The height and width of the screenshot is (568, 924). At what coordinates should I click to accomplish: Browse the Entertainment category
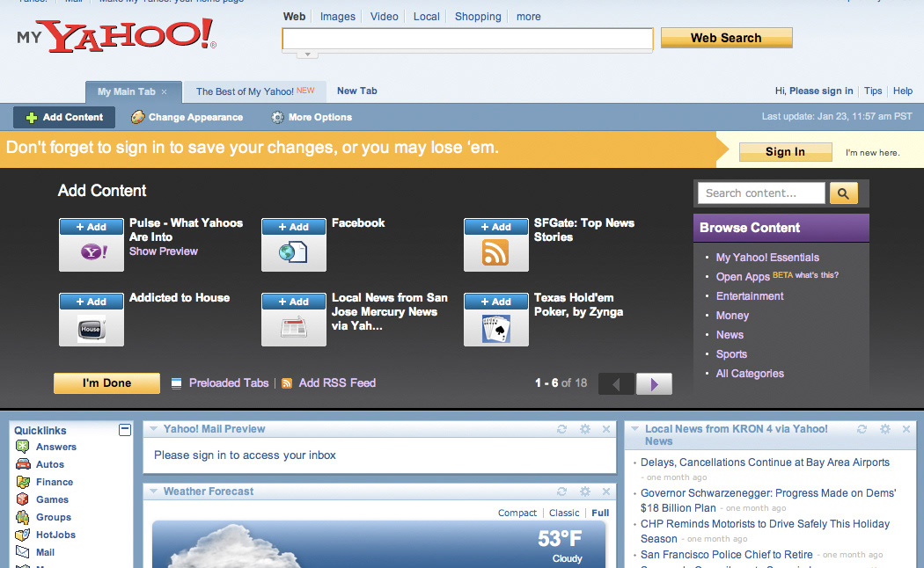(750, 296)
